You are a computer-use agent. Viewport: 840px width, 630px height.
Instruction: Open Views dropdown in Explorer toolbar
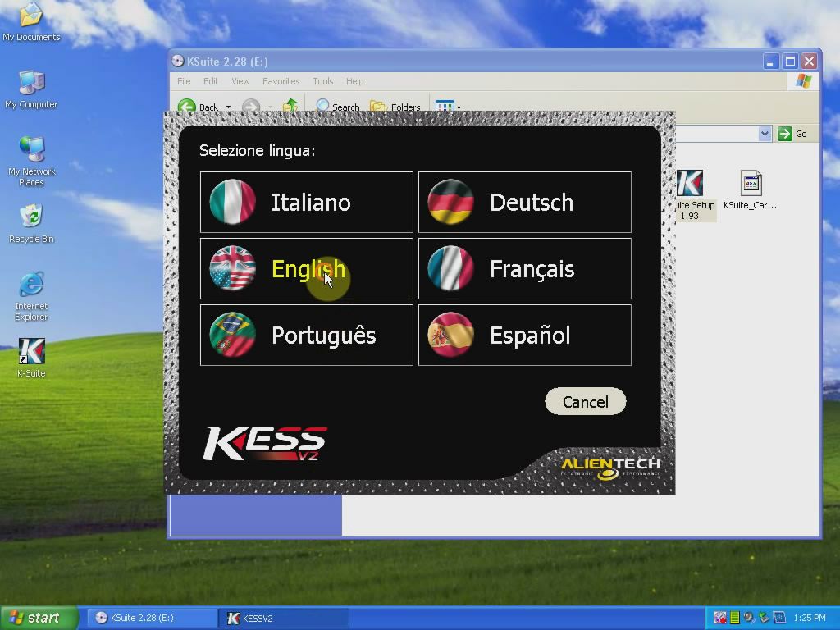coord(448,106)
